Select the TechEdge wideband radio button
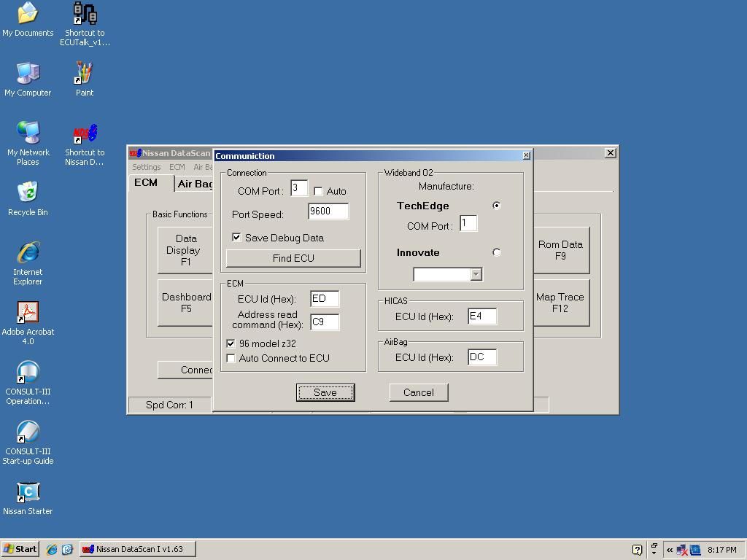The height and width of the screenshot is (560, 747). (497, 206)
